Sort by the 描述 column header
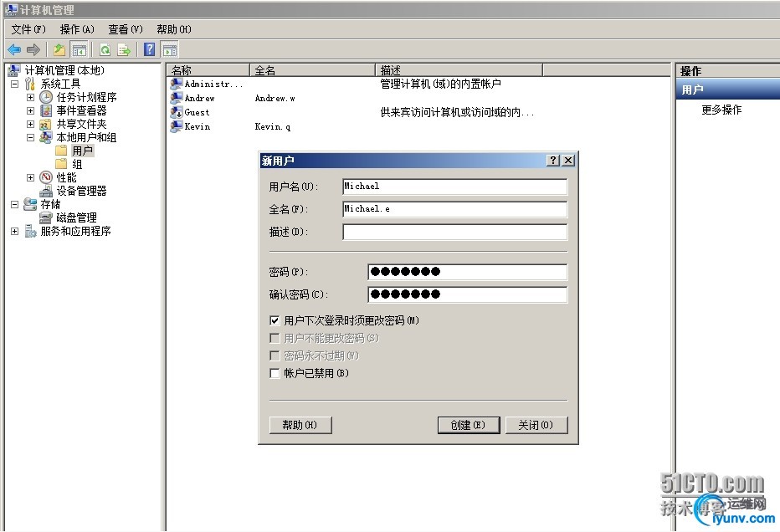 click(x=459, y=70)
